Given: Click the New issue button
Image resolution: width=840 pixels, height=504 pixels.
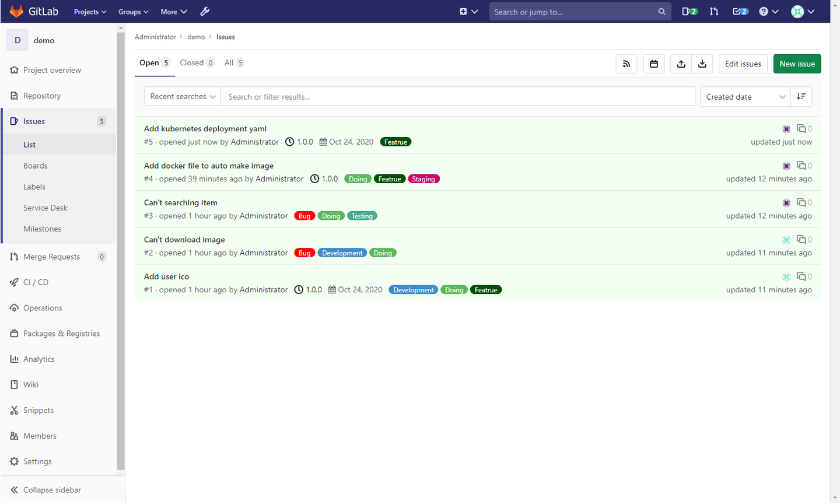Looking at the screenshot, I should pyautogui.click(x=797, y=64).
